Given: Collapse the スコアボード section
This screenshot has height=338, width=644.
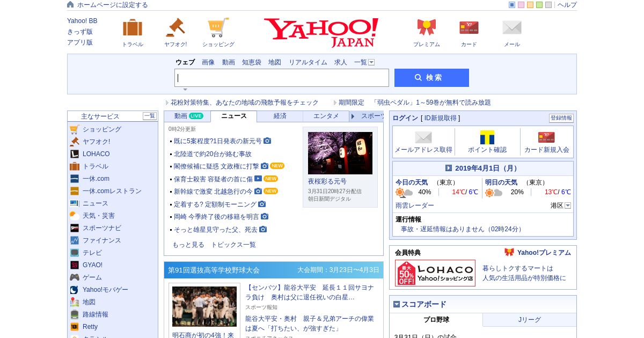Looking at the screenshot, I should pyautogui.click(x=397, y=304).
